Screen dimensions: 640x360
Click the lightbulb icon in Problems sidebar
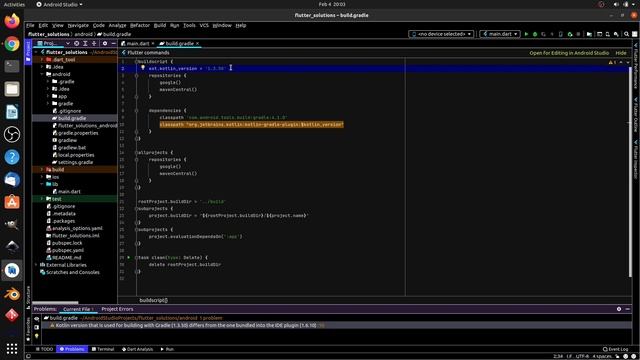(x=37, y=336)
